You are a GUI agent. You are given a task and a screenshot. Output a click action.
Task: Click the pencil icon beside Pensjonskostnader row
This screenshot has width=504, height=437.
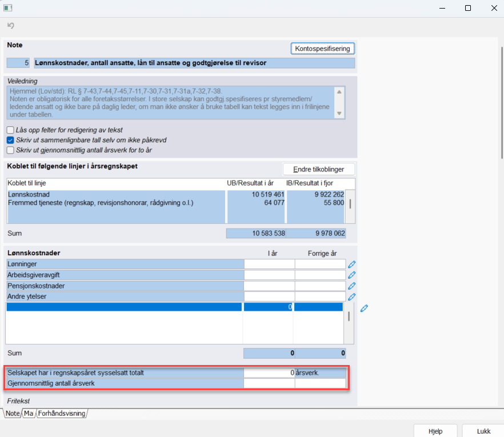point(351,286)
